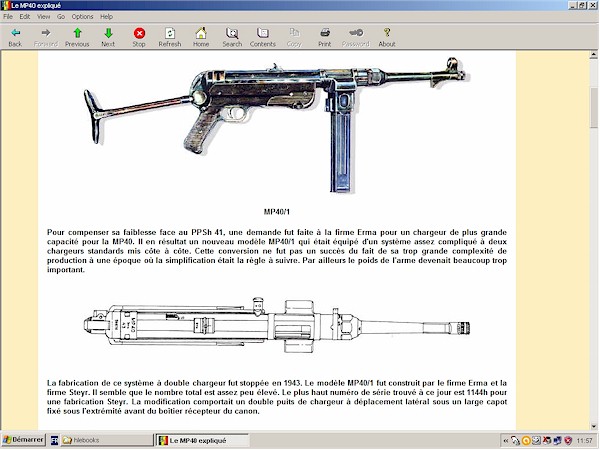This screenshot has height=450, width=600.
Task: Click paragraph starting 'La fabrication de ce système'
Action: click(277, 397)
